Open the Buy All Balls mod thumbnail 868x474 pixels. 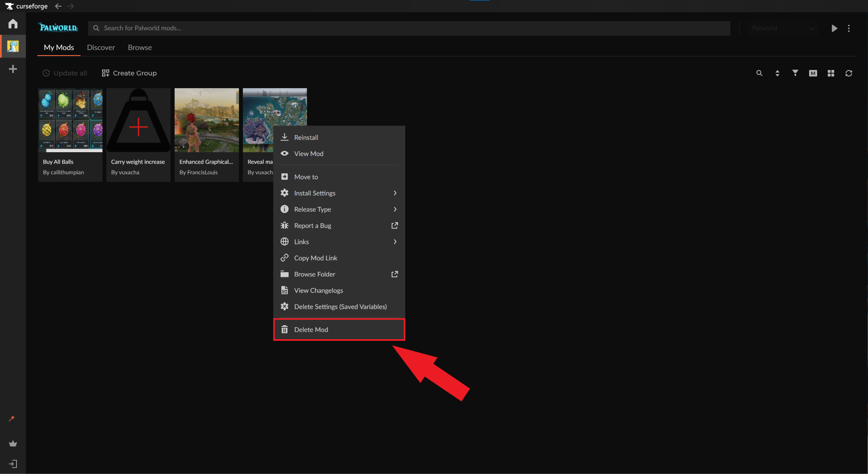coord(70,120)
